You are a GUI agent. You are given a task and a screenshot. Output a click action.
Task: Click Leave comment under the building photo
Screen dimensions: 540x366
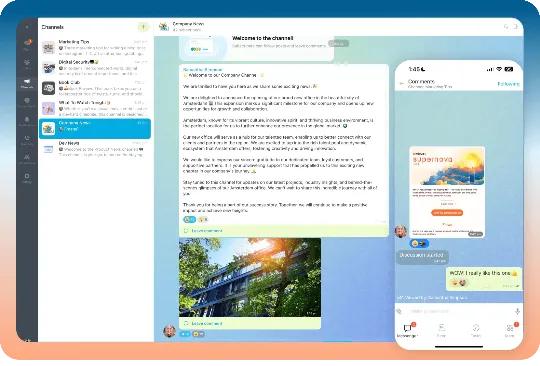click(207, 323)
